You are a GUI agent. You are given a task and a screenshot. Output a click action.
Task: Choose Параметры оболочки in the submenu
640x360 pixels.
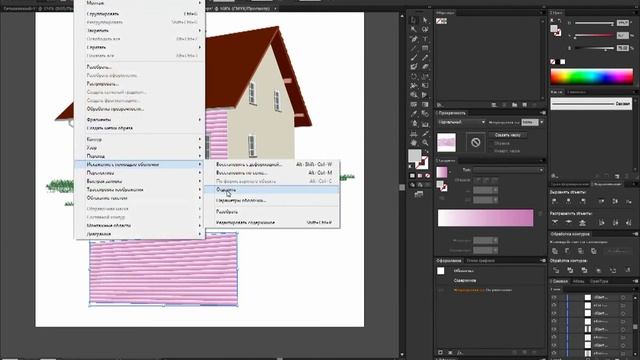[x=272, y=200]
